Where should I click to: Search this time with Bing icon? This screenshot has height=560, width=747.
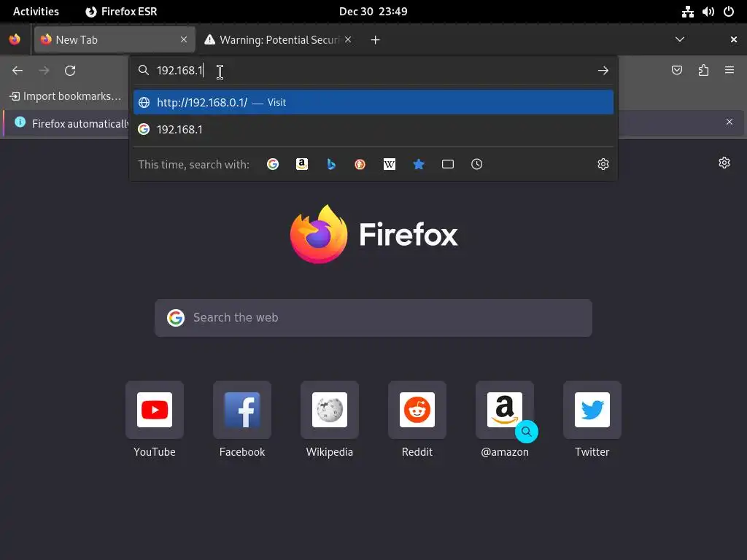point(331,164)
